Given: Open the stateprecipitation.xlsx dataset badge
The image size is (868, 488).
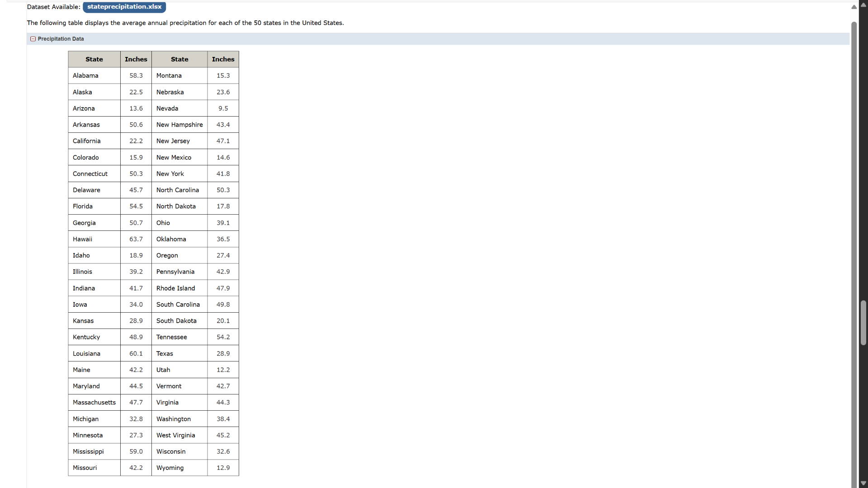Looking at the screenshot, I should 124,7.
